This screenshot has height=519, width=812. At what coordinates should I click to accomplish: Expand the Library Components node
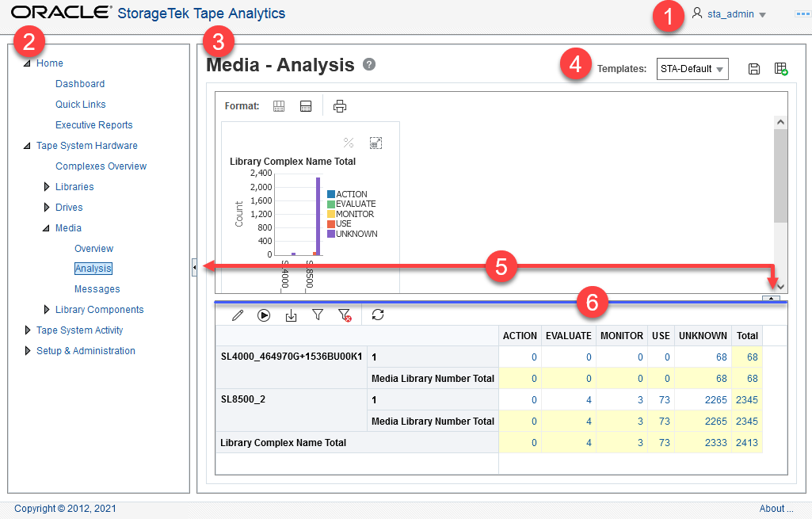tap(47, 309)
